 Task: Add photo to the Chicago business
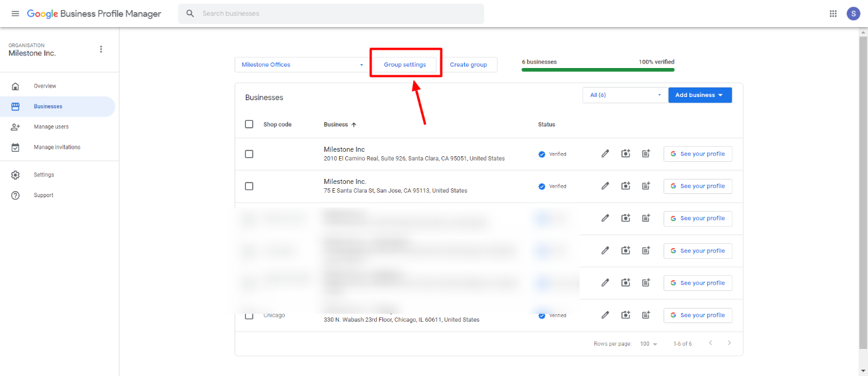[626, 315]
